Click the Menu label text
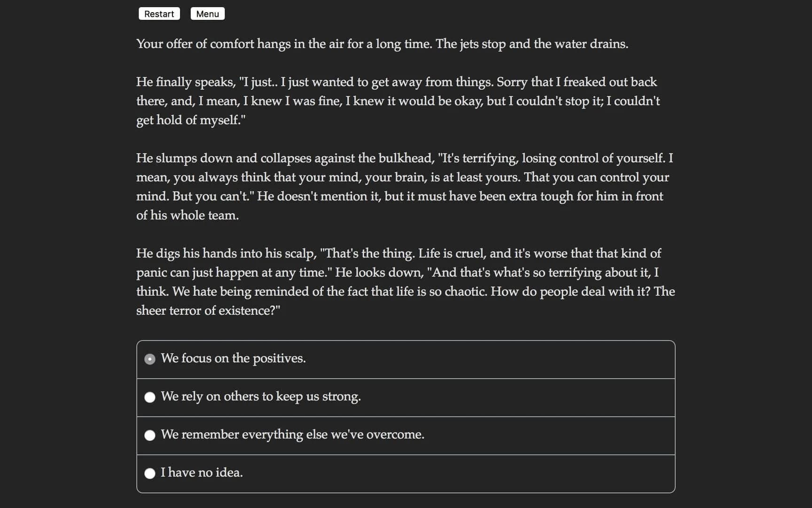 [207, 14]
